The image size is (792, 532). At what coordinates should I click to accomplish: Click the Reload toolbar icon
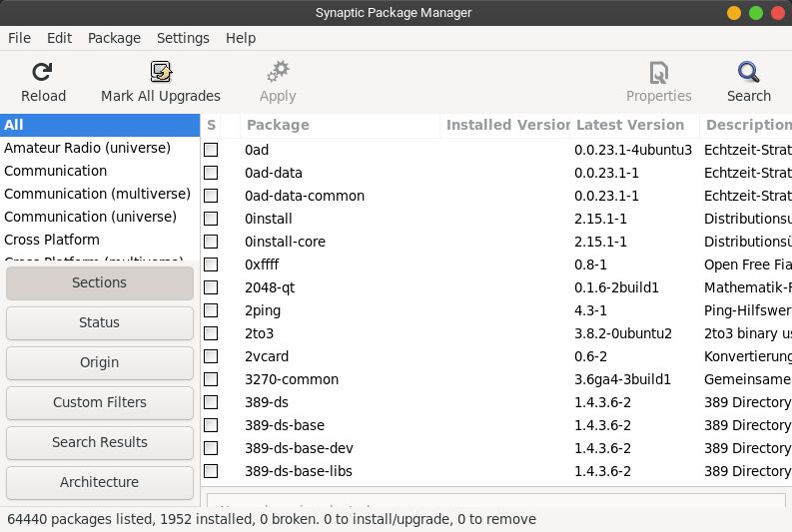pos(43,73)
